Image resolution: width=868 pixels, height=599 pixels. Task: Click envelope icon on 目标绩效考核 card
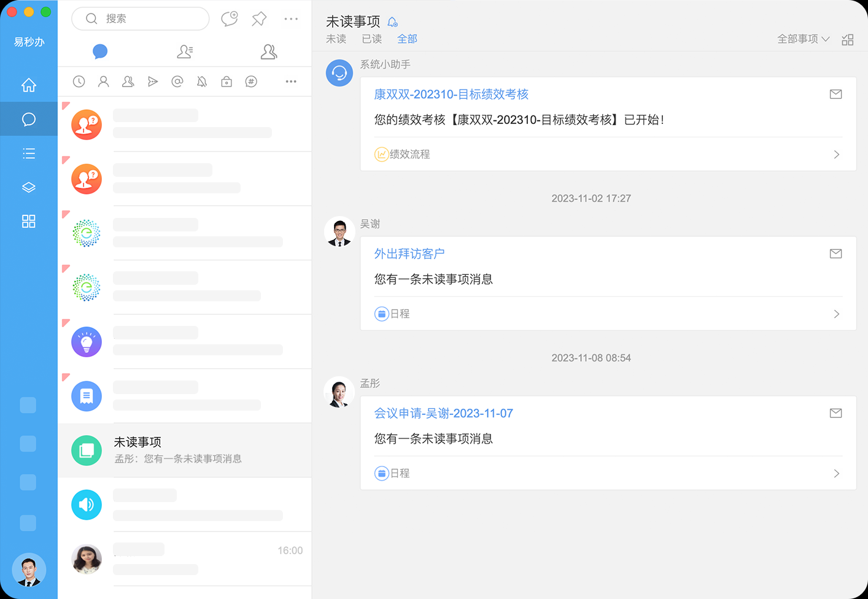coord(835,94)
